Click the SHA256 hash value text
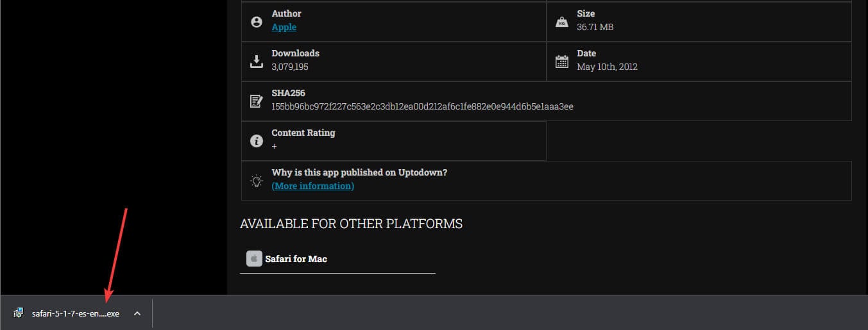868x330 pixels. point(422,106)
